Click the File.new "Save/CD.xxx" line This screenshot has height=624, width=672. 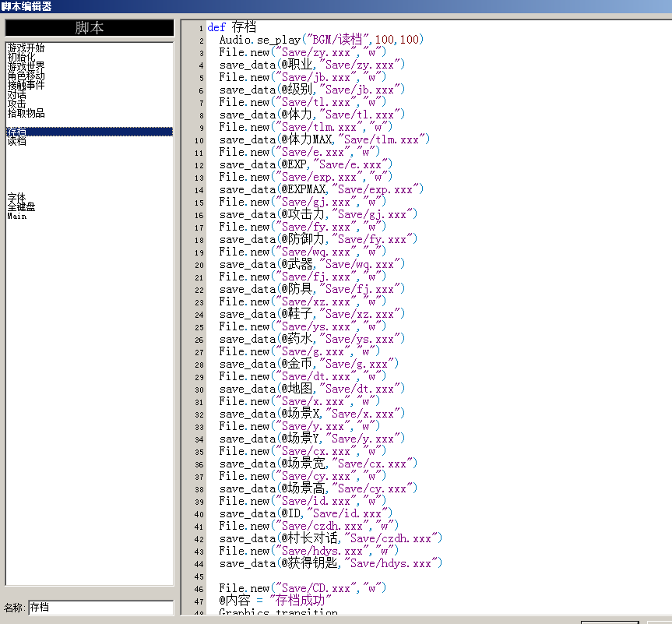[x=303, y=587]
